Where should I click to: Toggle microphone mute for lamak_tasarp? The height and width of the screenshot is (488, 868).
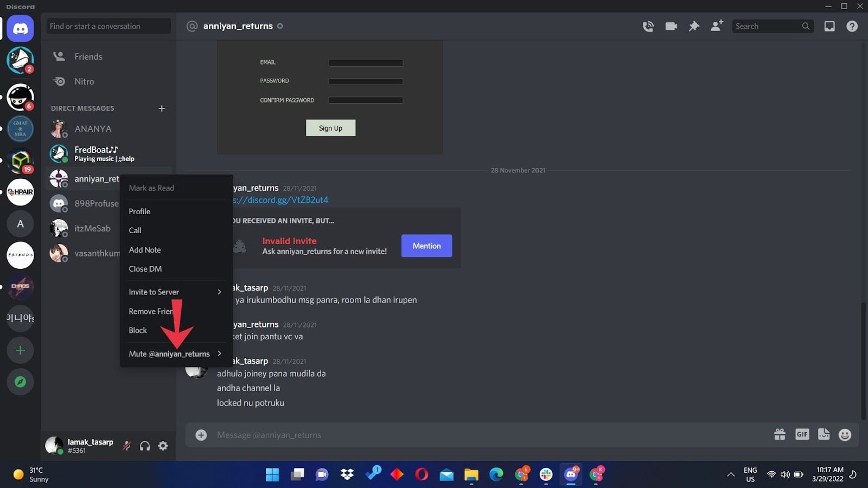point(127,446)
